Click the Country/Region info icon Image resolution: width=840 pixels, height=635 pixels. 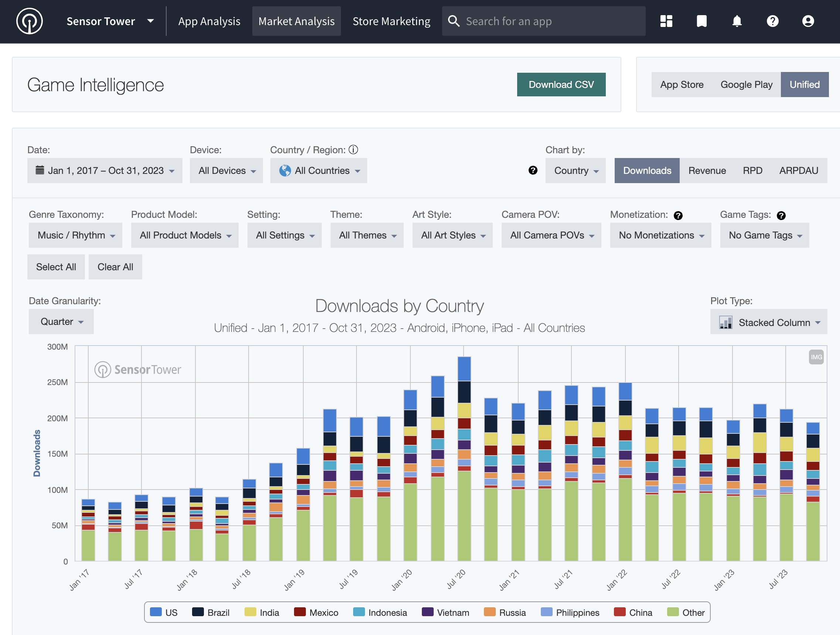353,150
